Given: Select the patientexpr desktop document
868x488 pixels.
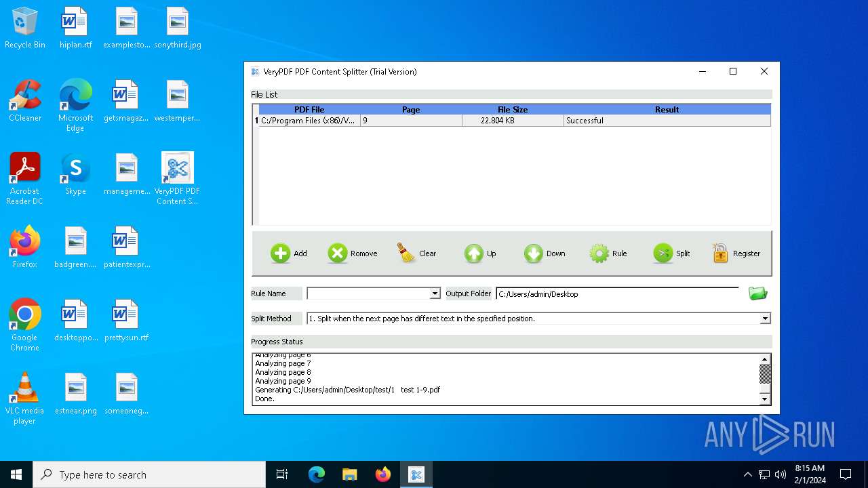Looking at the screenshot, I should pos(127,248).
